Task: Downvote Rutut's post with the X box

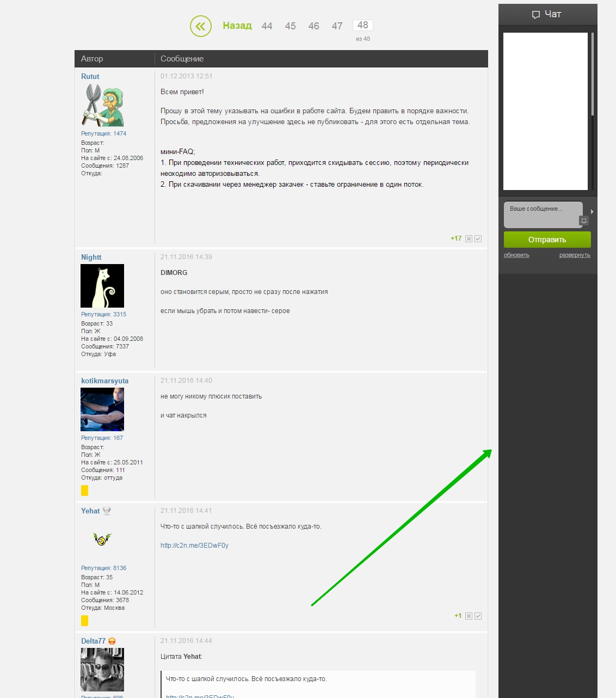Action: click(x=469, y=239)
